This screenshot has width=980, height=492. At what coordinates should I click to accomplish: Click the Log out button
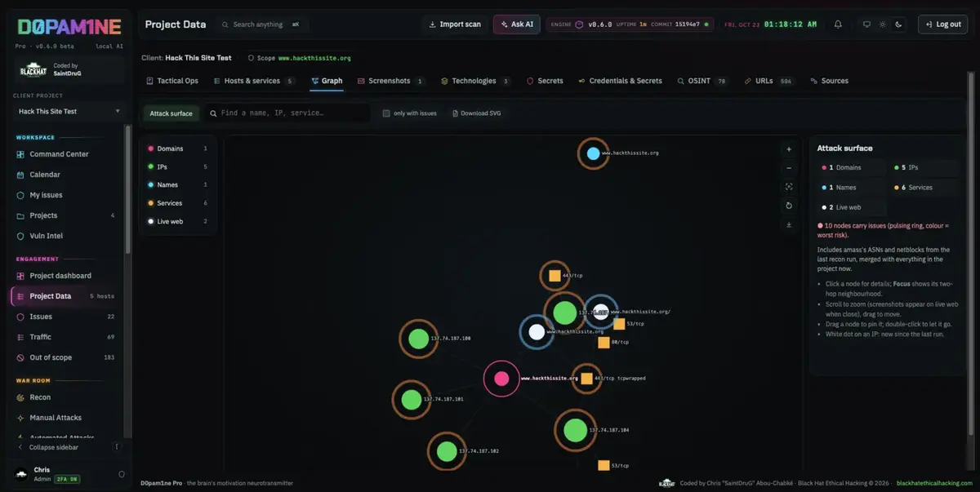[942, 24]
